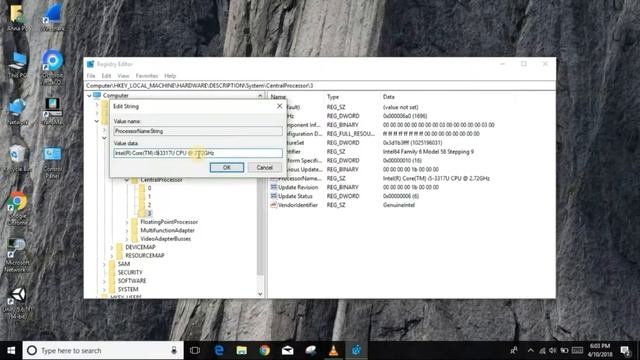Expand the VideoAdapterBusses key
This screenshot has height=360, width=640.
127,239
